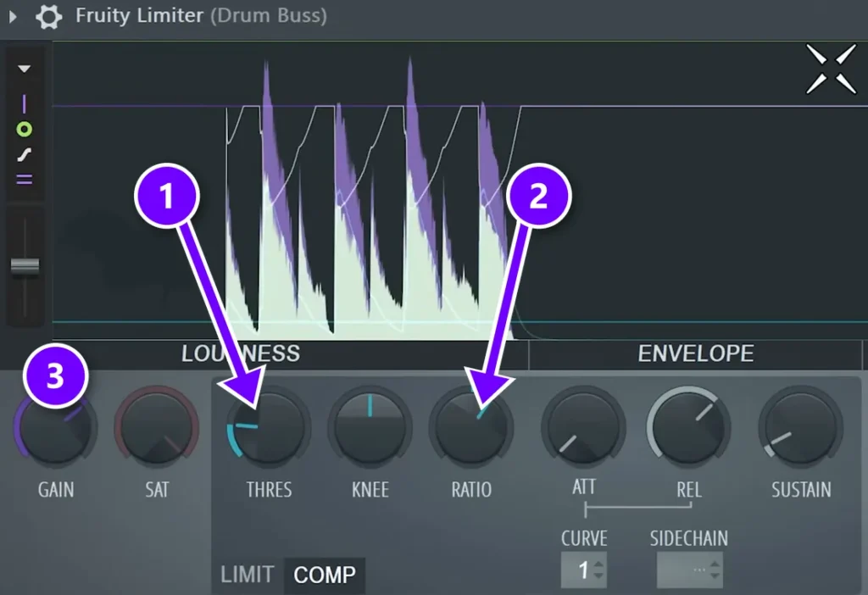868x595 pixels.
Task: Click the four-arrow collapse icon
Action: [x=831, y=70]
